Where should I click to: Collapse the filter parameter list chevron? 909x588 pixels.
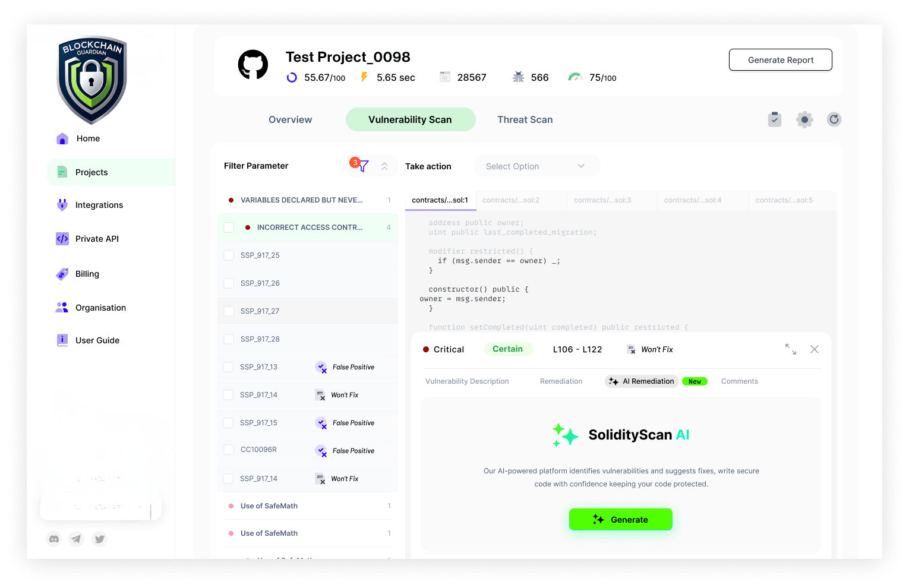click(x=384, y=166)
